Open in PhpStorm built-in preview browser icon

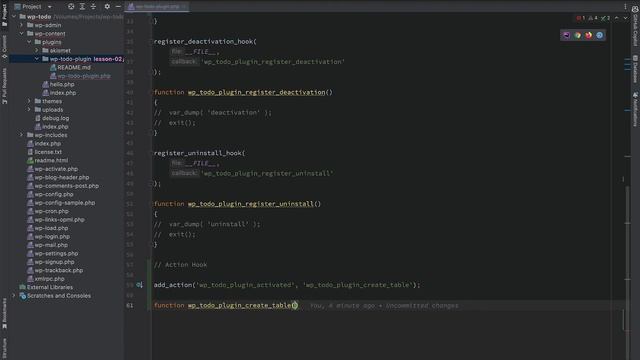(567, 35)
